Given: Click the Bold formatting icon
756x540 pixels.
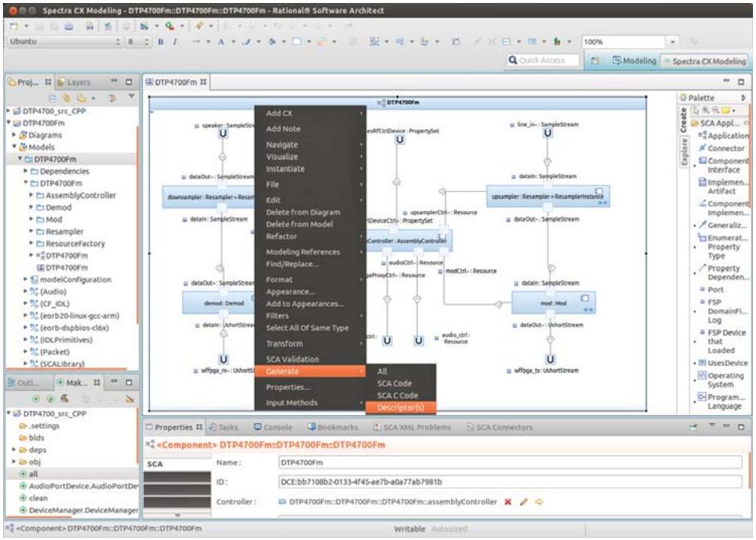Looking at the screenshot, I should [x=161, y=42].
